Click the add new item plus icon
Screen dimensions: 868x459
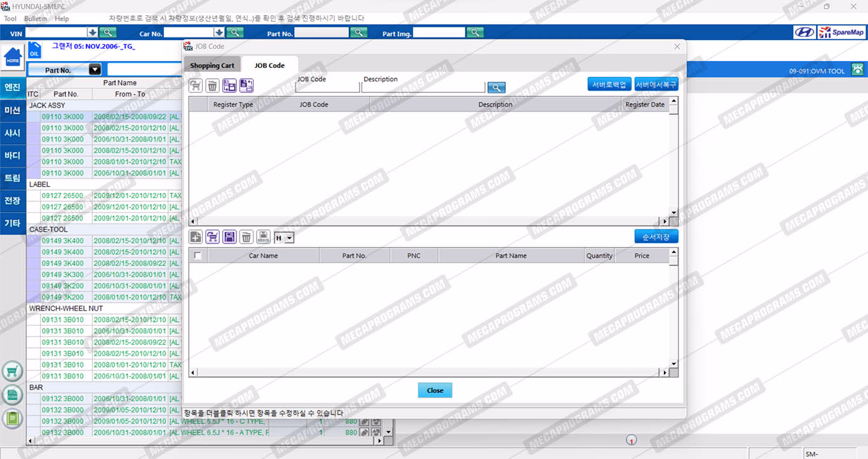(196, 237)
